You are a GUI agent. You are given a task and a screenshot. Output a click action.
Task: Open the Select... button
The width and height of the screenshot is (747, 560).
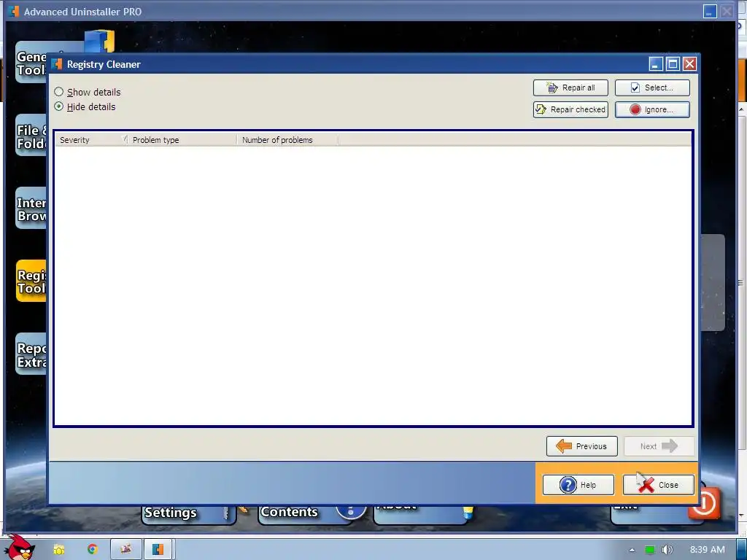(652, 87)
